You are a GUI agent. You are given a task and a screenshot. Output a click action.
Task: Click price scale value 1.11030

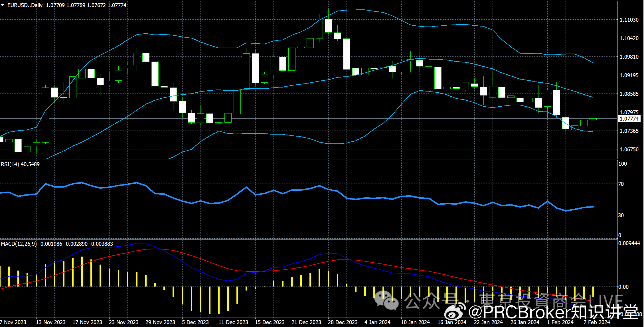tap(629, 20)
